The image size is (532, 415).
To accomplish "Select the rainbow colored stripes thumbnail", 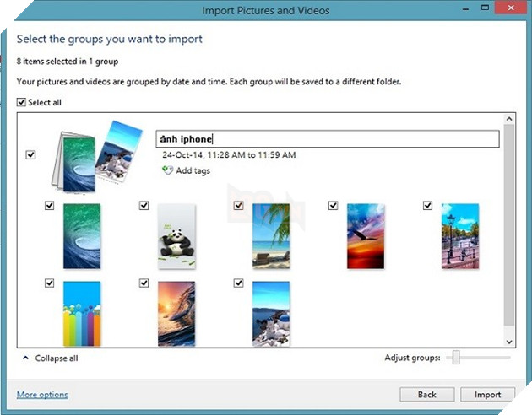I will pos(81,313).
